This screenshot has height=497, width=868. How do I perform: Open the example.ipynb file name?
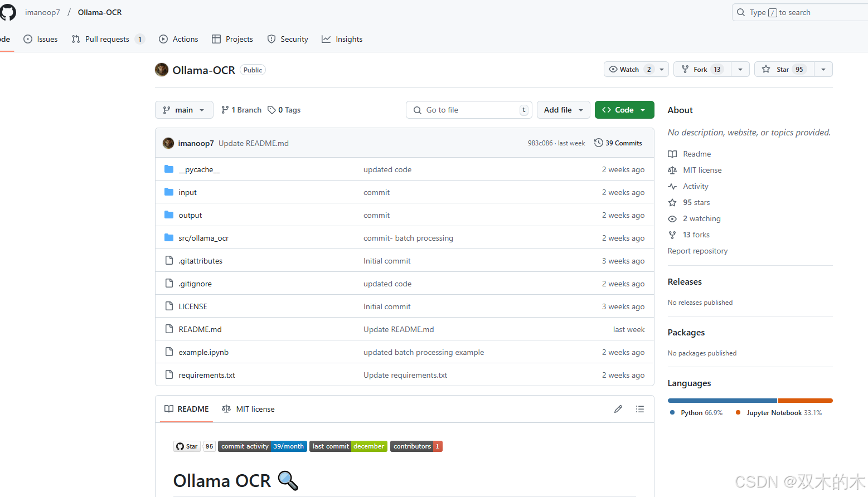203,352
